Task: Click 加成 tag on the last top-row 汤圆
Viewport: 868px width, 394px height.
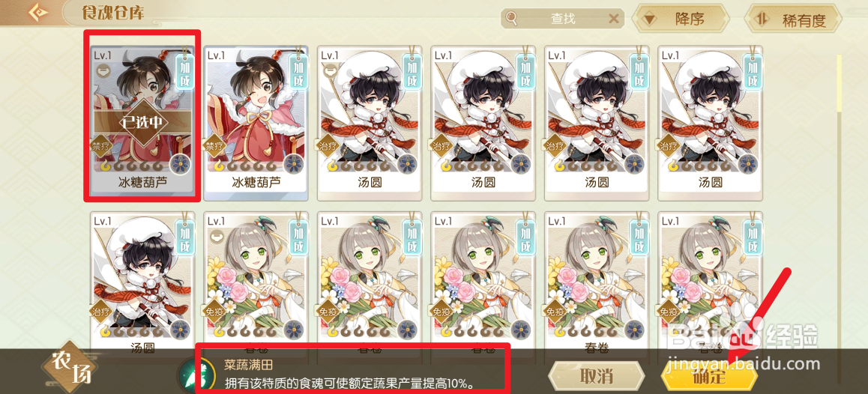Action: [753, 73]
